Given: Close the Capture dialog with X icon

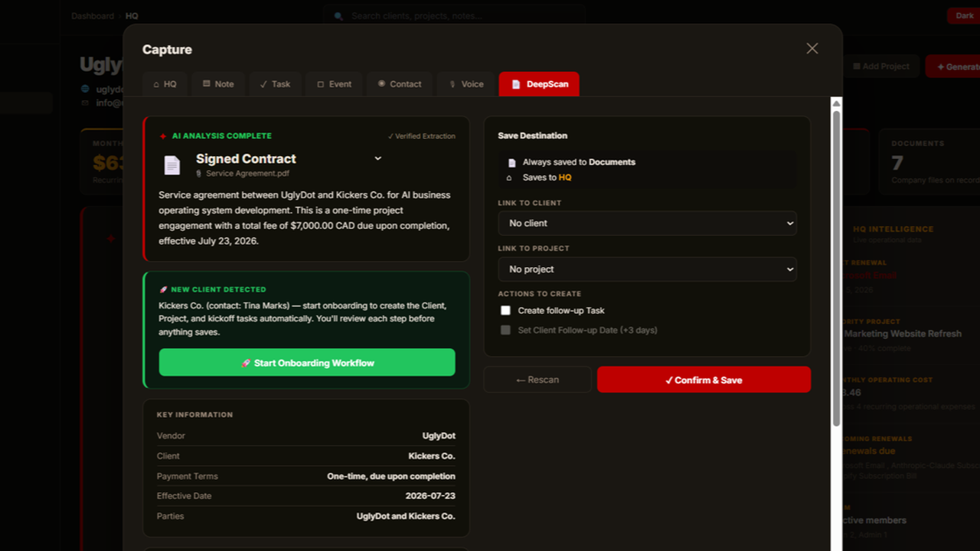Looking at the screenshot, I should [x=812, y=49].
